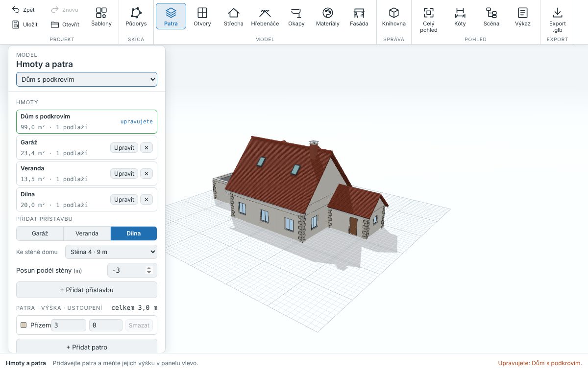
Task: Switch to the Půdorys sketch tool
Action: click(136, 17)
